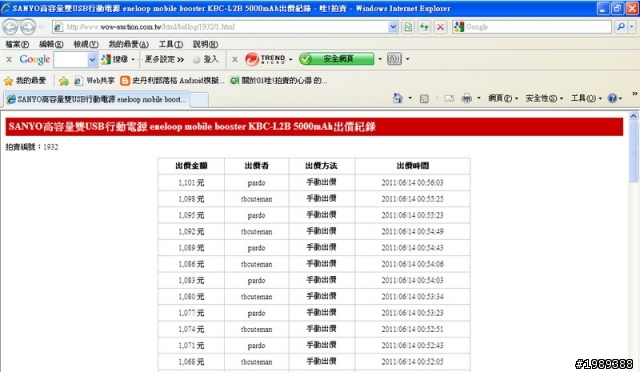The height and width of the screenshot is (372, 640).
Task: Click the wireless signal icon in Trend toolbar
Action: (x=394, y=59)
